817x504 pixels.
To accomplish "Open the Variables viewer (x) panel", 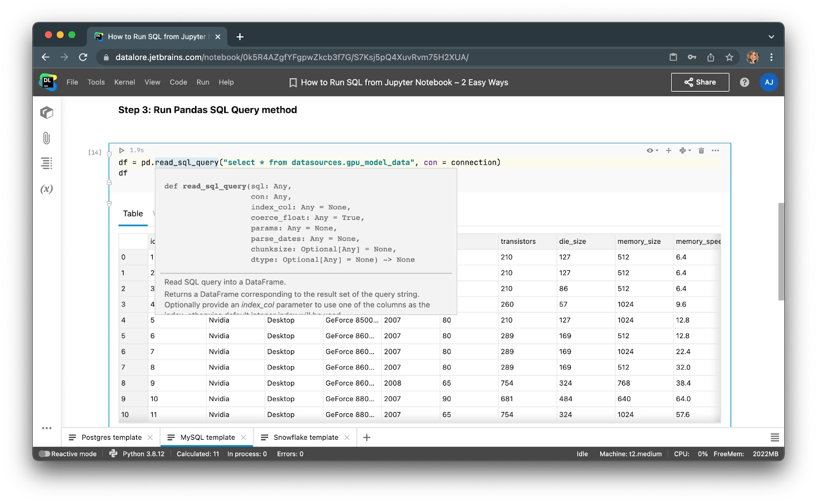I will click(46, 188).
